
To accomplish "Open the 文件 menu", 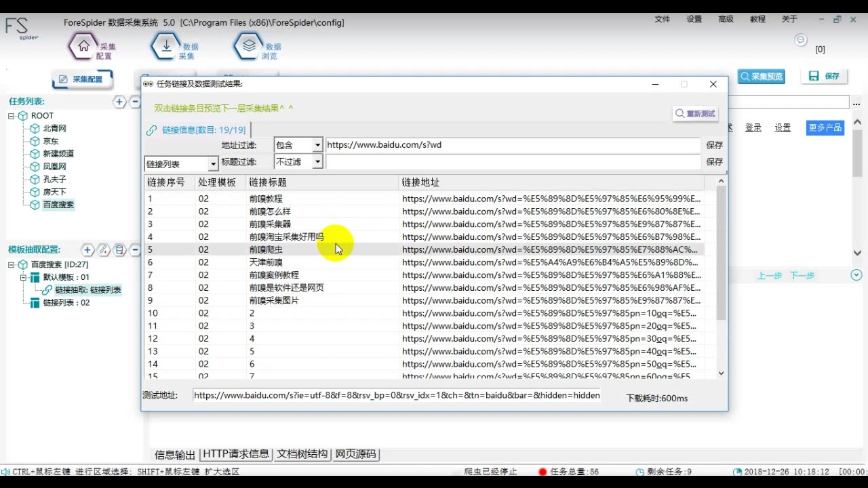I will pos(663,20).
